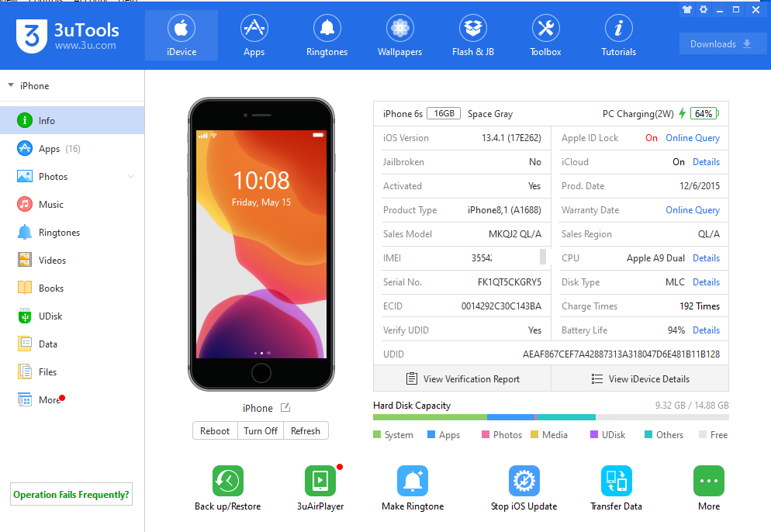Edit the iPhone device name icon

(285, 408)
